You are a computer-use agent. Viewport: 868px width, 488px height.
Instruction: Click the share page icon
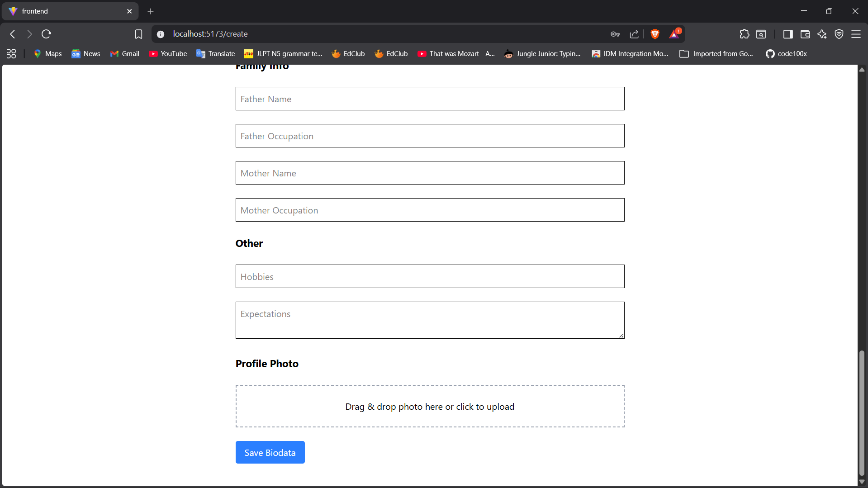(634, 34)
